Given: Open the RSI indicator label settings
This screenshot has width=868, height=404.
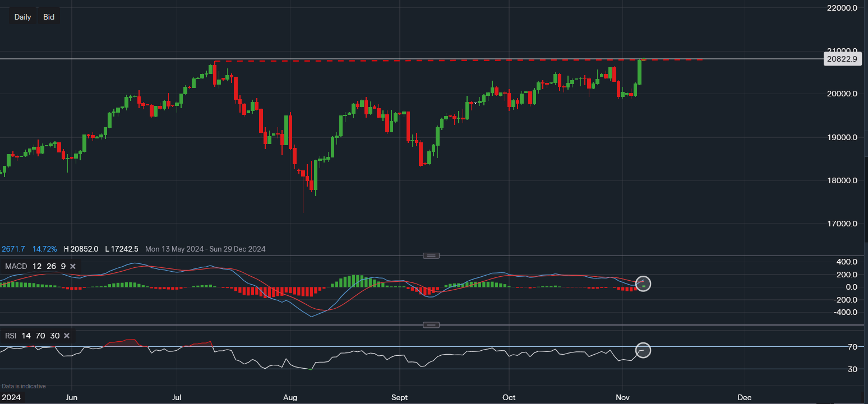Looking at the screenshot, I should [x=10, y=336].
